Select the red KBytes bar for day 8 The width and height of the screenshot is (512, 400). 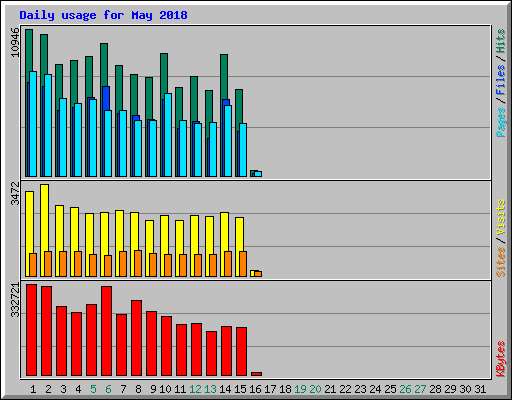click(x=136, y=338)
